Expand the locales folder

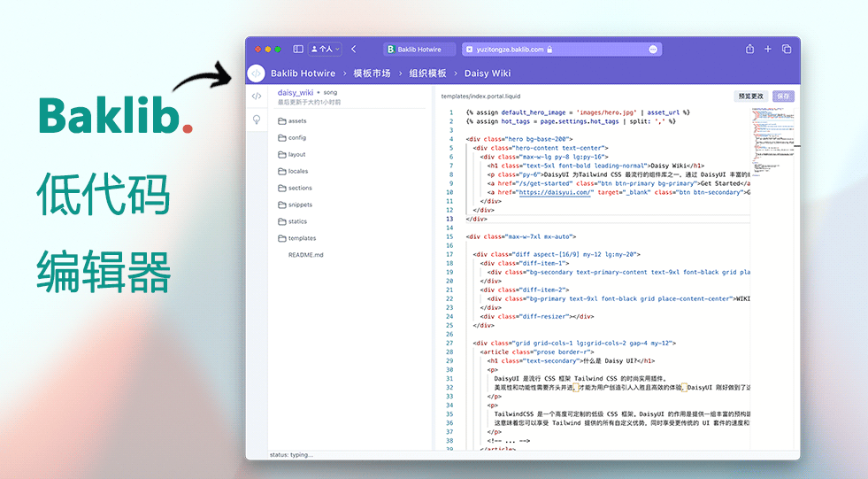click(x=293, y=171)
